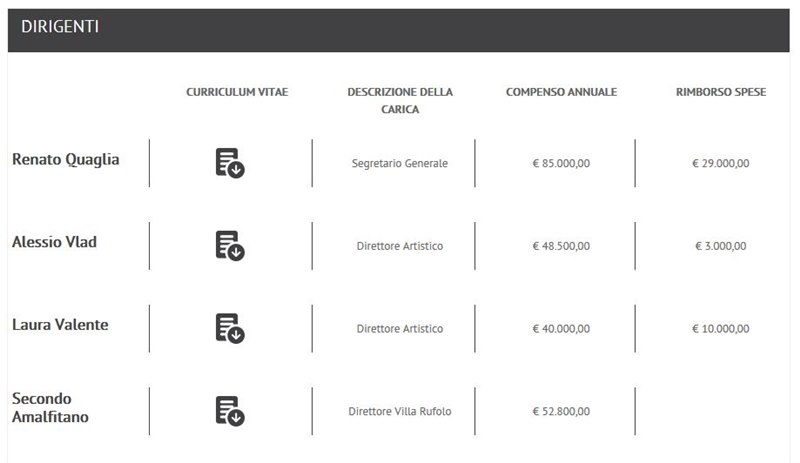Click the € 29.000,00 reimbursement value

tap(720, 163)
